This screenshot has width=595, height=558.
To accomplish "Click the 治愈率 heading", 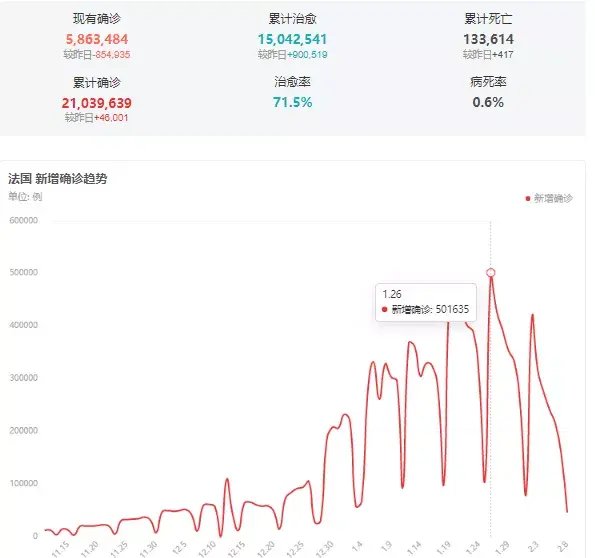I will click(293, 82).
